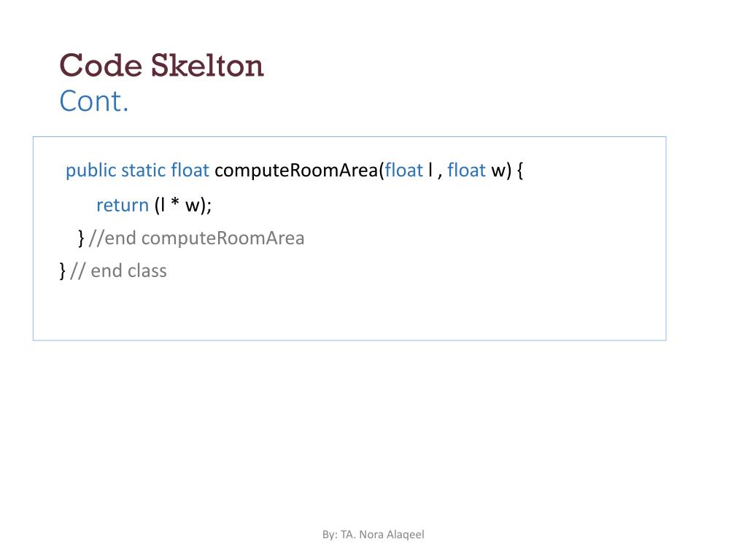
Task: Click the 'public' keyword in the method signature
Action: coord(91,171)
